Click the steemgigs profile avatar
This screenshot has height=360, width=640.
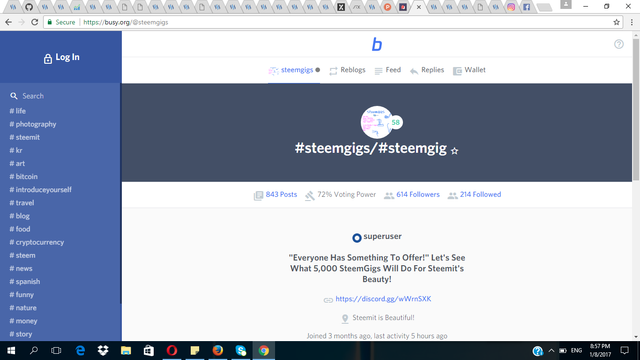(x=376, y=122)
